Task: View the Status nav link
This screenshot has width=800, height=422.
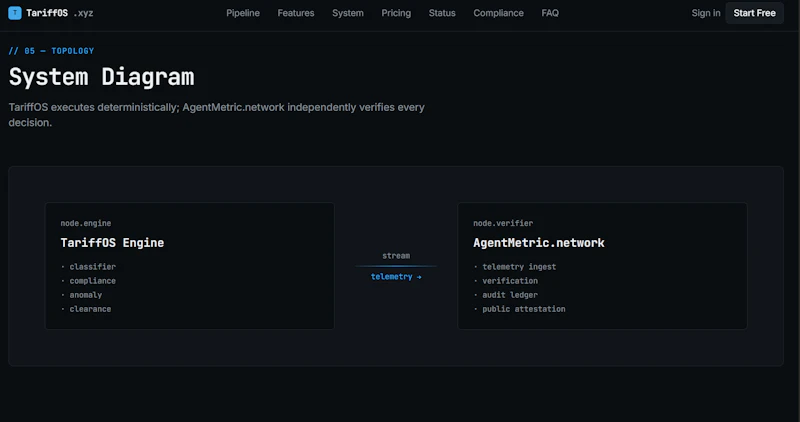Action: (442, 13)
